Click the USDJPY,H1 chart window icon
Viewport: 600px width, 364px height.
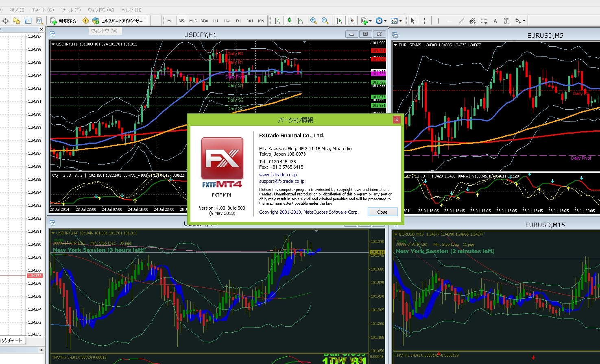52,35
